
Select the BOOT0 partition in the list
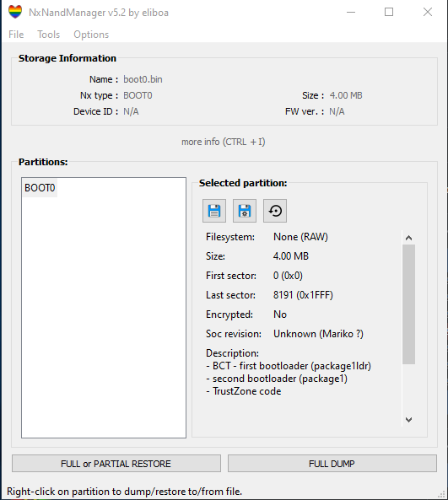click(40, 188)
